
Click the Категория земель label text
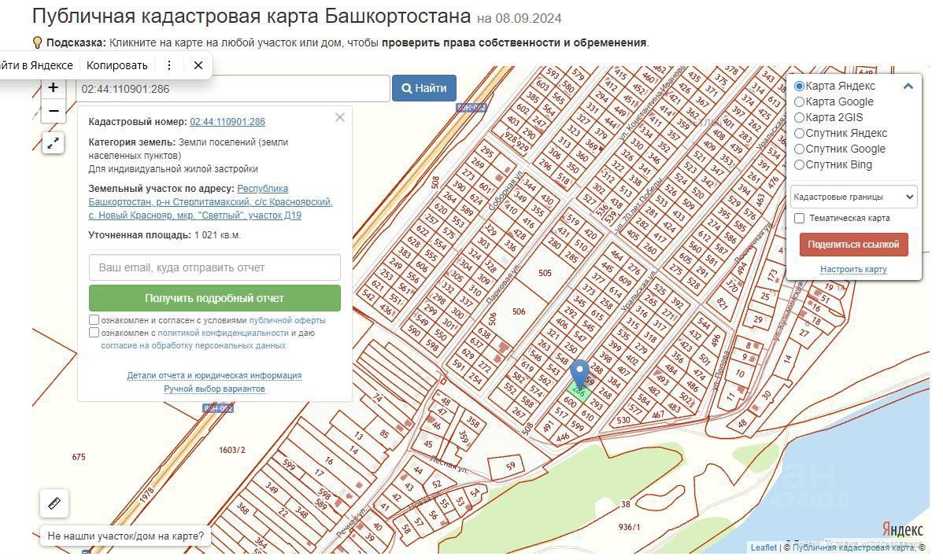pos(131,142)
